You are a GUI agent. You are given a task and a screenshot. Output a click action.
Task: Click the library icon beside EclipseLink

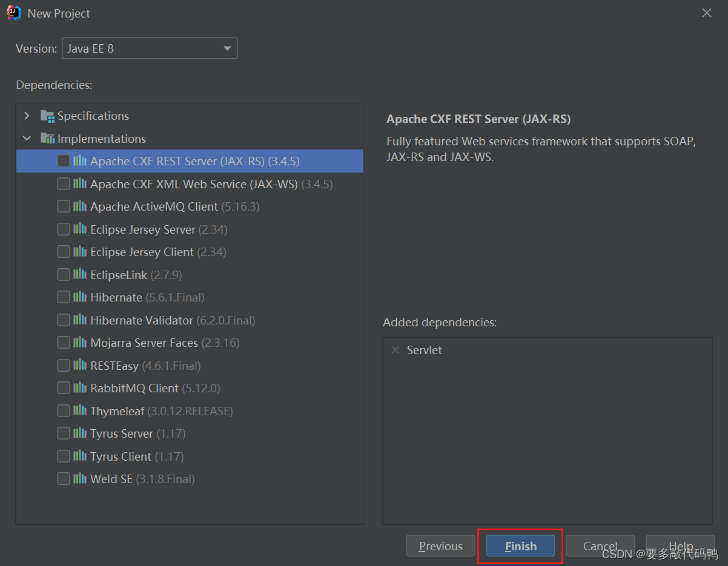(x=80, y=274)
